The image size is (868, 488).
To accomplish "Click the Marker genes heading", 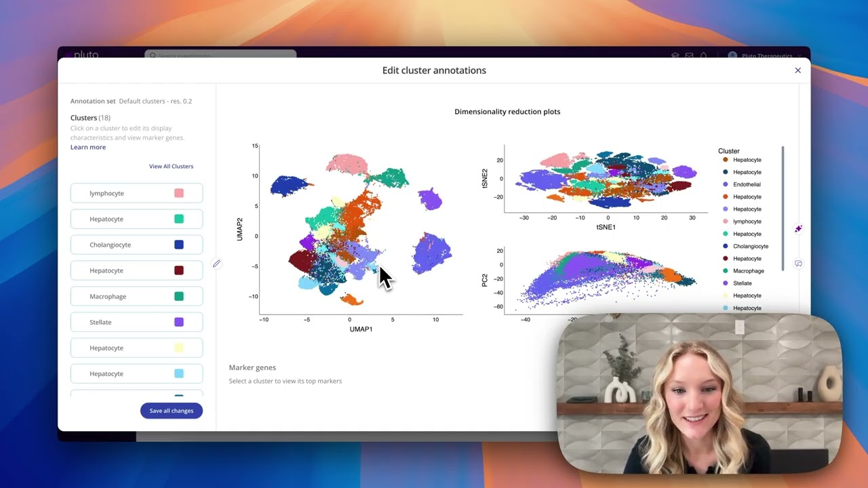I will [x=252, y=367].
